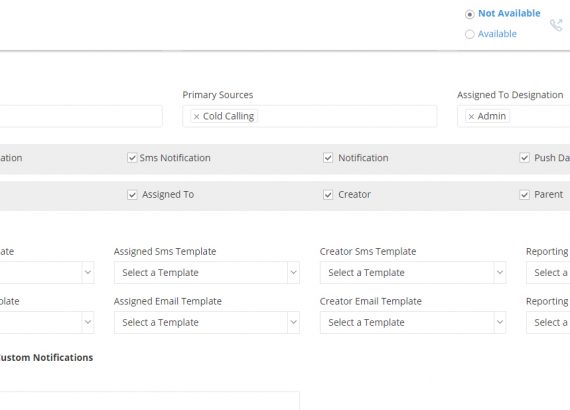This screenshot has width=570, height=410.
Task: Open the Assigned Sms Template dropdown
Action: pyautogui.click(x=206, y=273)
